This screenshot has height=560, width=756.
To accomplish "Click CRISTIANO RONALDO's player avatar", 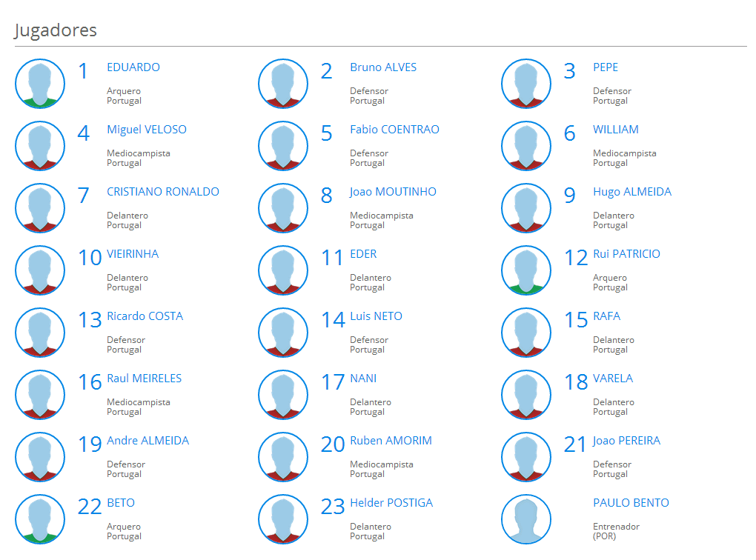I will coord(40,208).
